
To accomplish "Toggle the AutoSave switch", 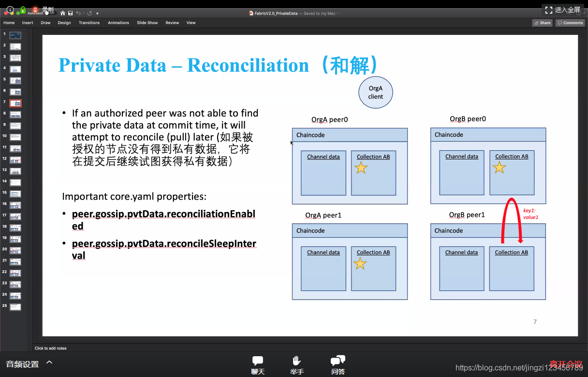I will (50, 14).
